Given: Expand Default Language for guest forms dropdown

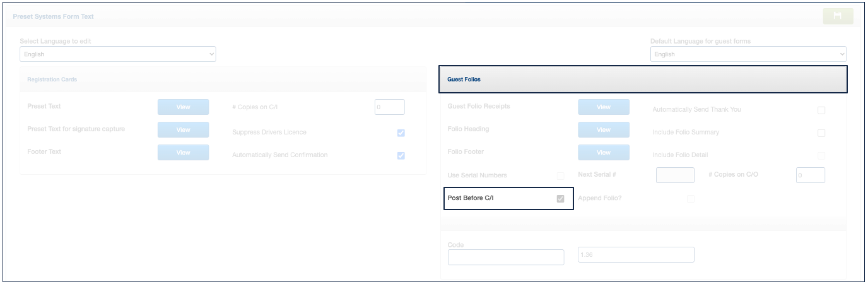Looking at the screenshot, I should [748, 54].
